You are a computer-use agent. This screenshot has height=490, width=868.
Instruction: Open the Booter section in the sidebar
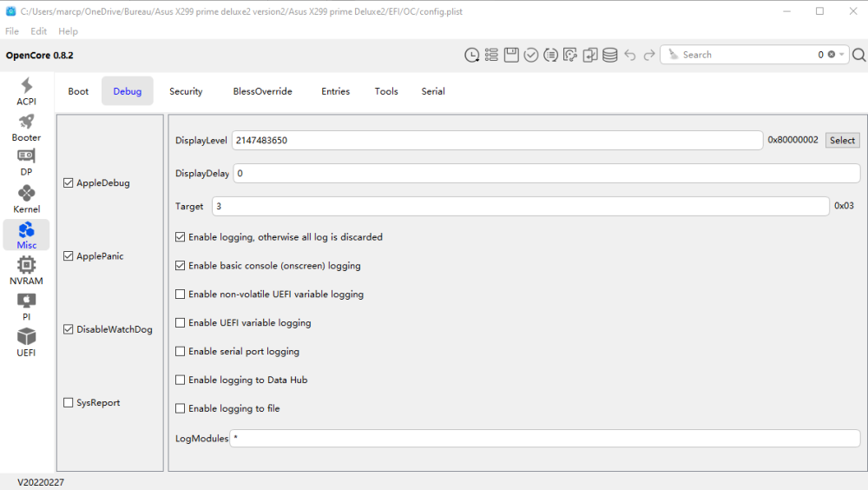(x=26, y=128)
